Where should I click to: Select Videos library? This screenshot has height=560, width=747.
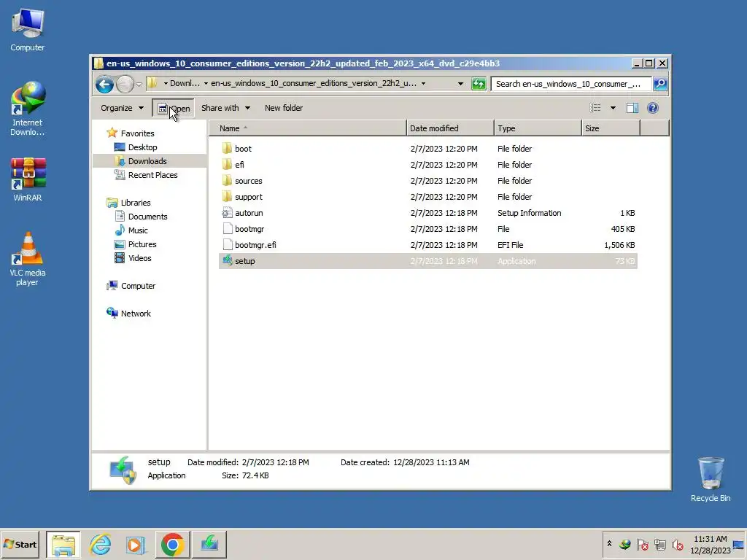click(x=133, y=258)
